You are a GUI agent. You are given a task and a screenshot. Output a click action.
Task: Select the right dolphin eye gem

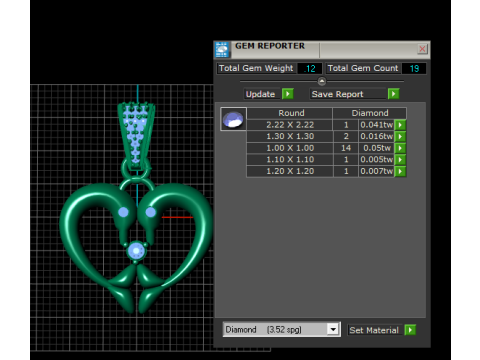tap(150, 212)
